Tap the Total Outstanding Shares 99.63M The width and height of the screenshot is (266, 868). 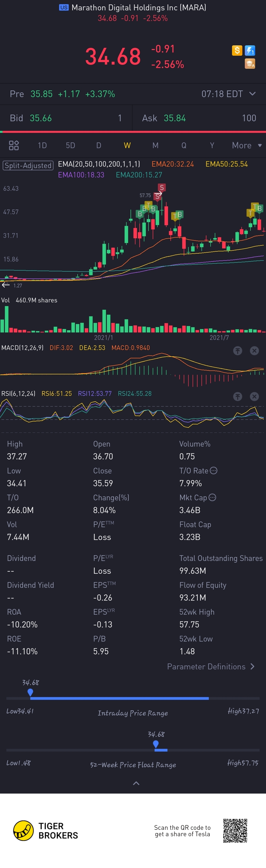(x=193, y=571)
